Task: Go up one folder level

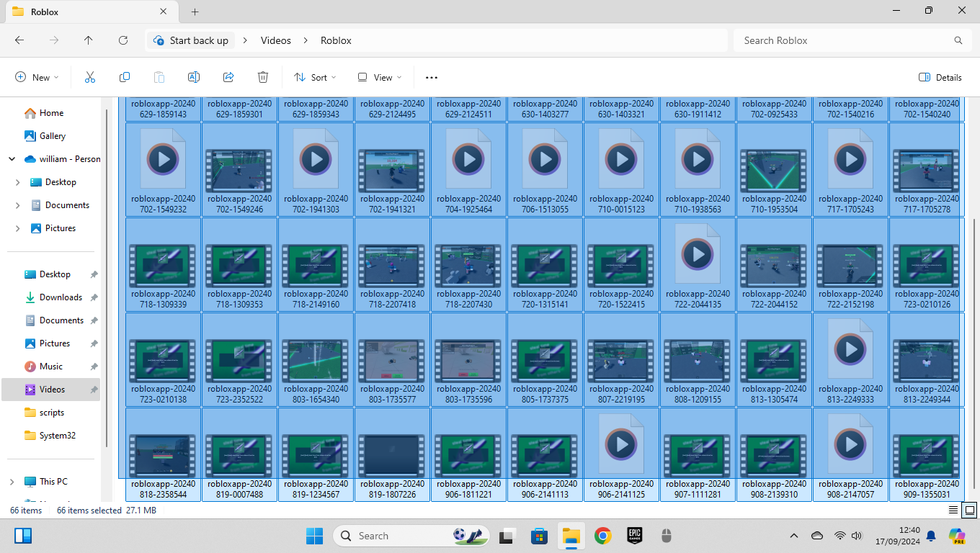Action: tap(89, 40)
